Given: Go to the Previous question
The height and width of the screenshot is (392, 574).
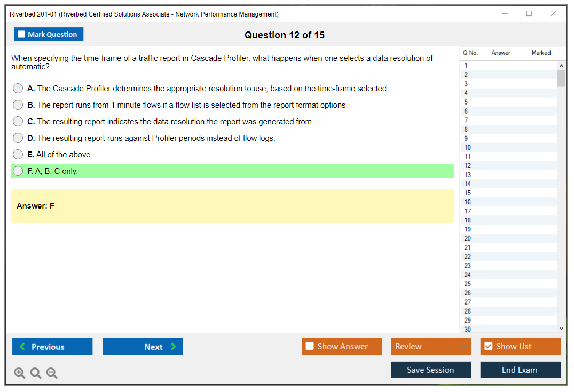Looking at the screenshot, I should click(x=52, y=347).
